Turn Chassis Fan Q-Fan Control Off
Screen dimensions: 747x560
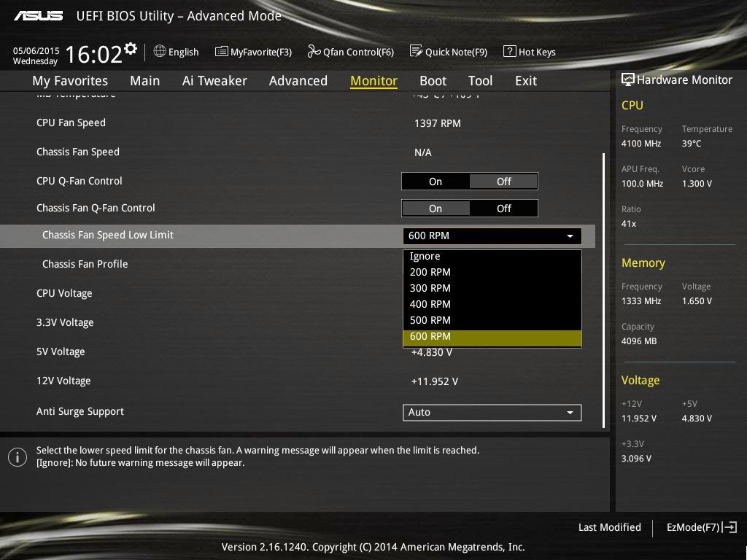(503, 209)
